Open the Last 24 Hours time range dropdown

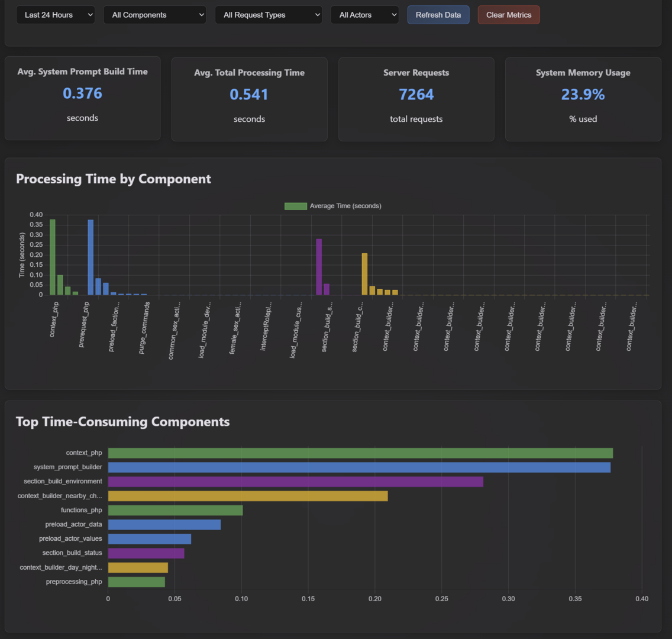click(55, 15)
